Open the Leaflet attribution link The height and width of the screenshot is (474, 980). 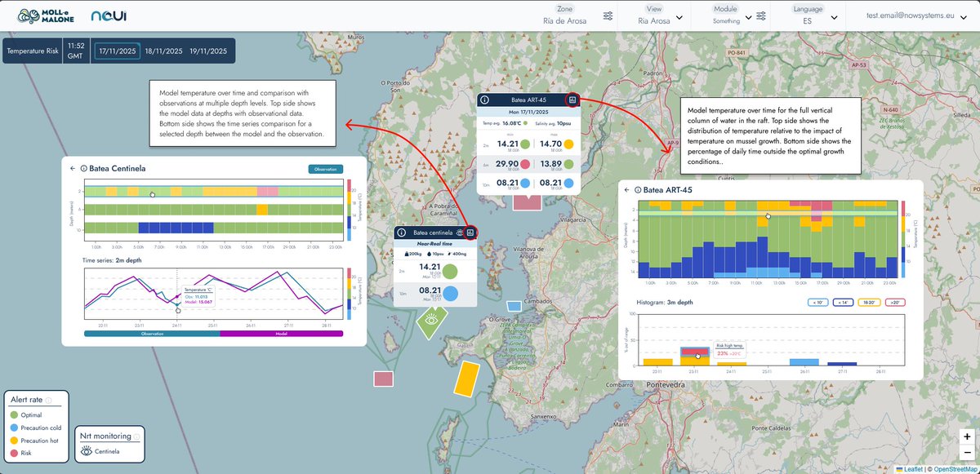[x=913, y=468]
